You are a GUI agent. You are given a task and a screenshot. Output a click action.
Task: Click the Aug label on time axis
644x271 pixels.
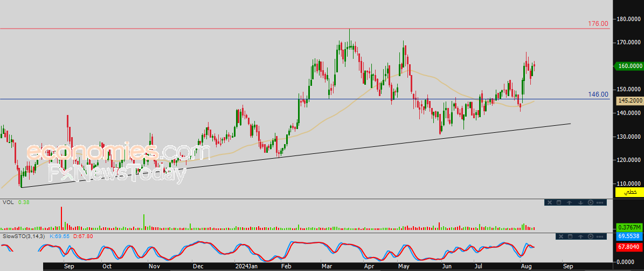(525, 266)
